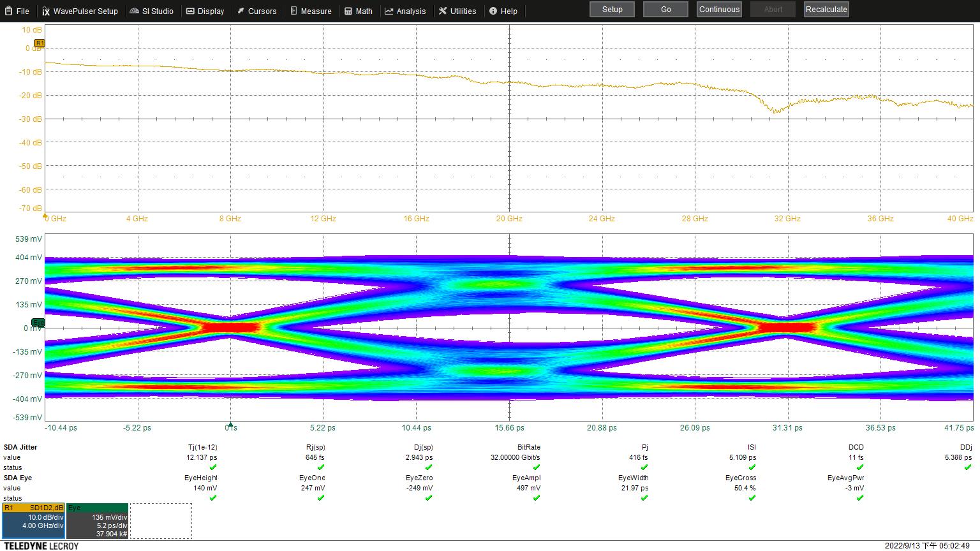
Task: Select the Cursors arrow icon
Action: click(x=240, y=11)
